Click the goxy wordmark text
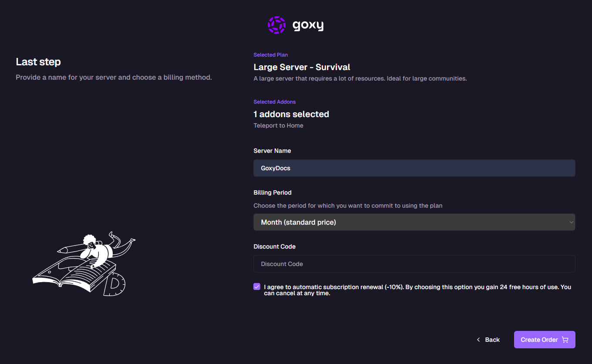Image resolution: width=592 pixels, height=364 pixels. (x=308, y=26)
